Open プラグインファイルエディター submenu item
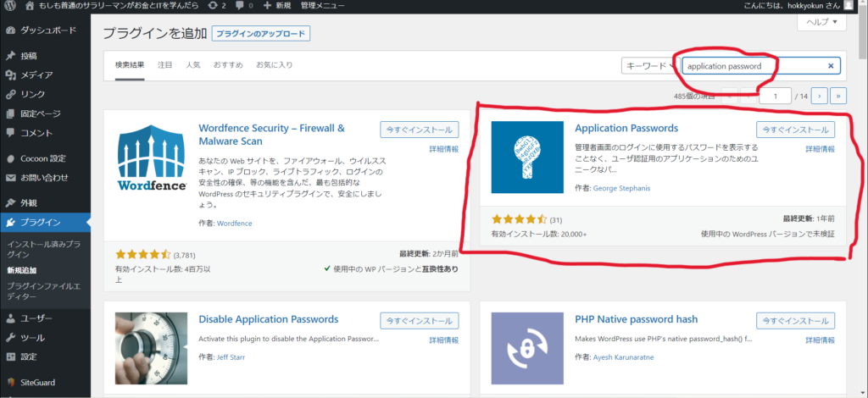868x398 pixels. [x=43, y=291]
